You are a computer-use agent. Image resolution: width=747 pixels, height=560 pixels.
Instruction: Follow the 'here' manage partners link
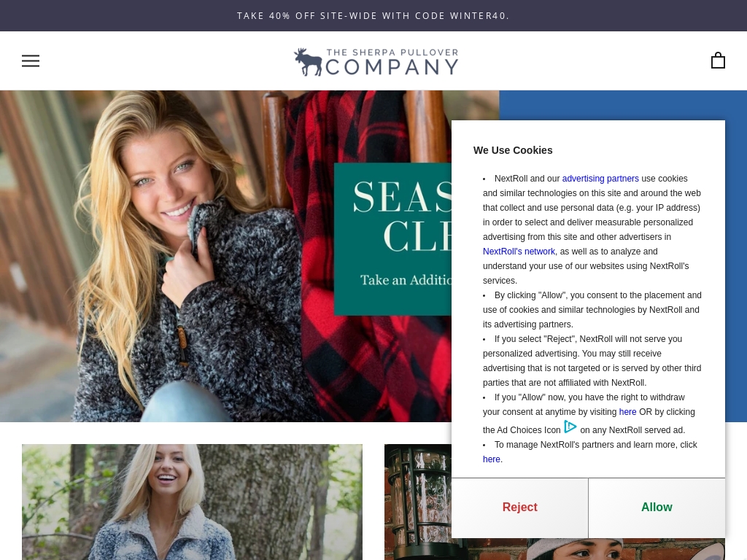491,459
